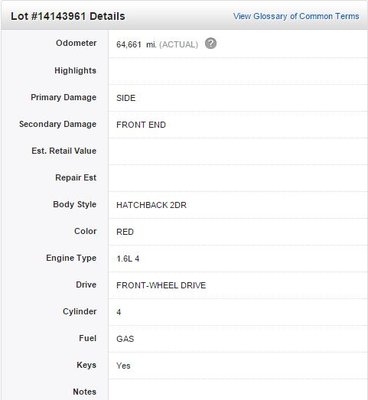The height and width of the screenshot is (400, 368).
Task: Click the Color value RED
Action: coord(125,232)
